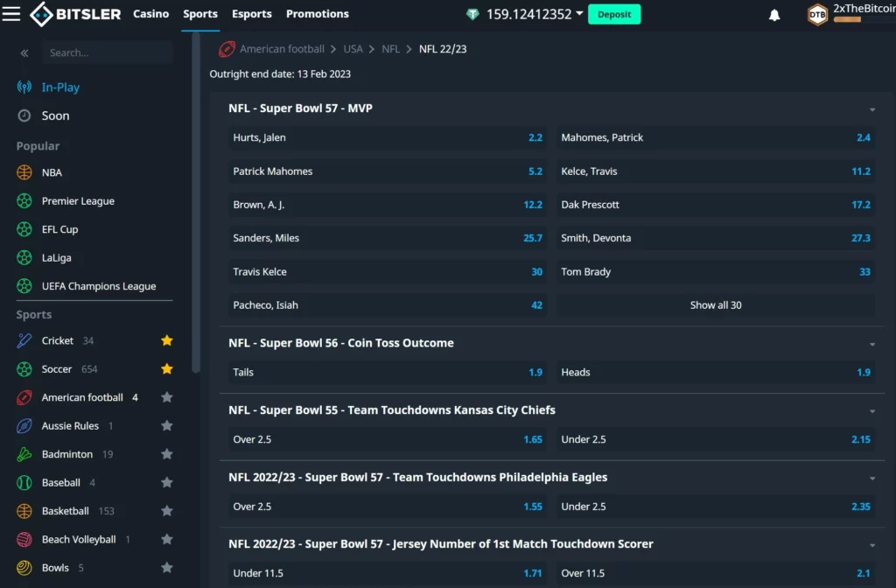
Task: Click the sidebar Search field
Action: pos(107,52)
